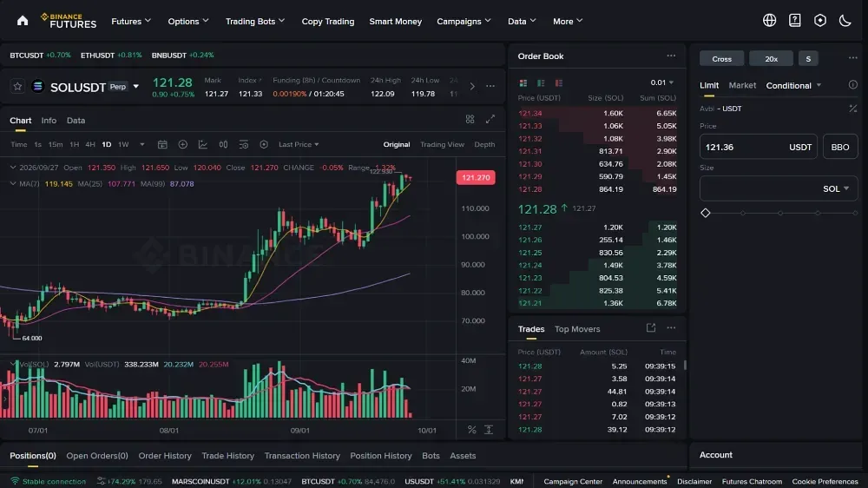The width and height of the screenshot is (868, 488).
Task: Open settings hexagon icon in header
Action: 820,21
